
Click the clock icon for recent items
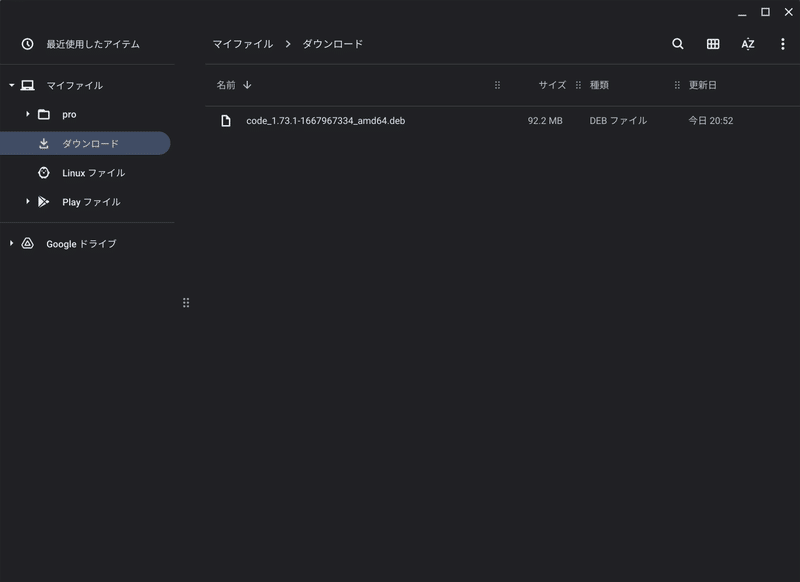point(28,44)
